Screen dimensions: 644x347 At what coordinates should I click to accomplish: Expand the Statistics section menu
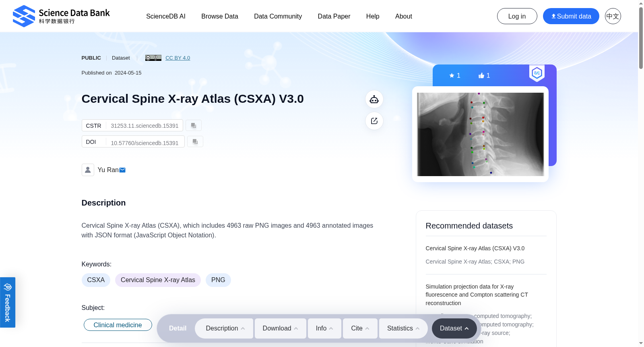point(403,328)
